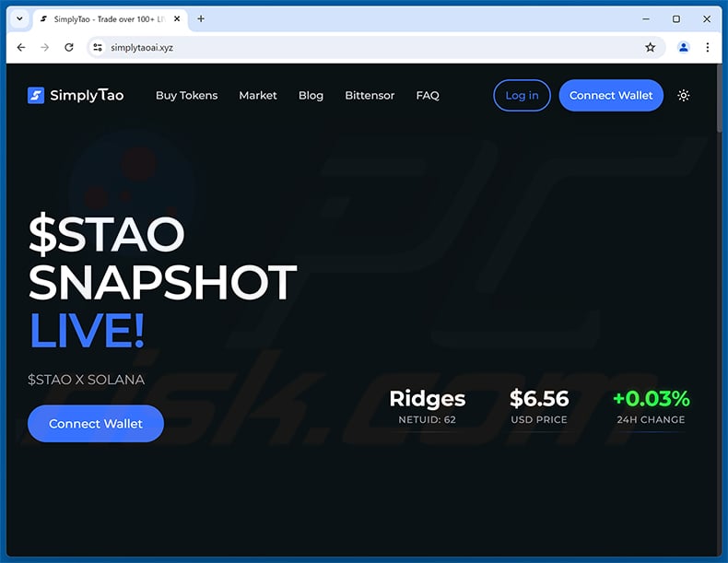
Task: Open the Buy Tokens menu item
Action: point(187,96)
